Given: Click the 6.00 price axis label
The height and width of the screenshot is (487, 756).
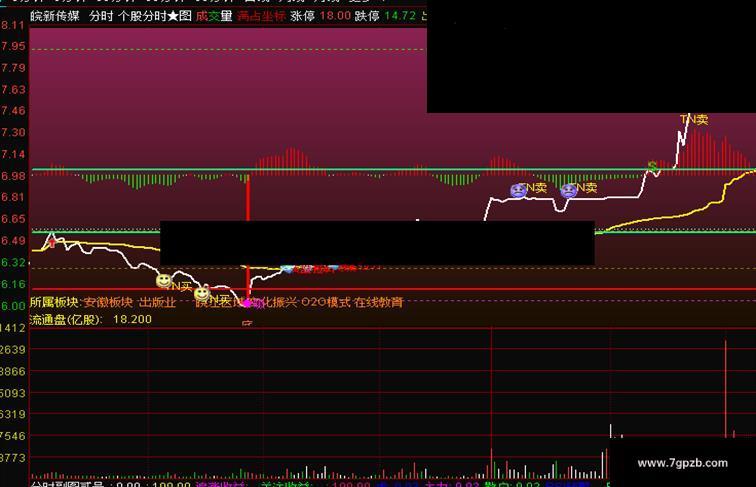Looking at the screenshot, I should click(x=13, y=306).
